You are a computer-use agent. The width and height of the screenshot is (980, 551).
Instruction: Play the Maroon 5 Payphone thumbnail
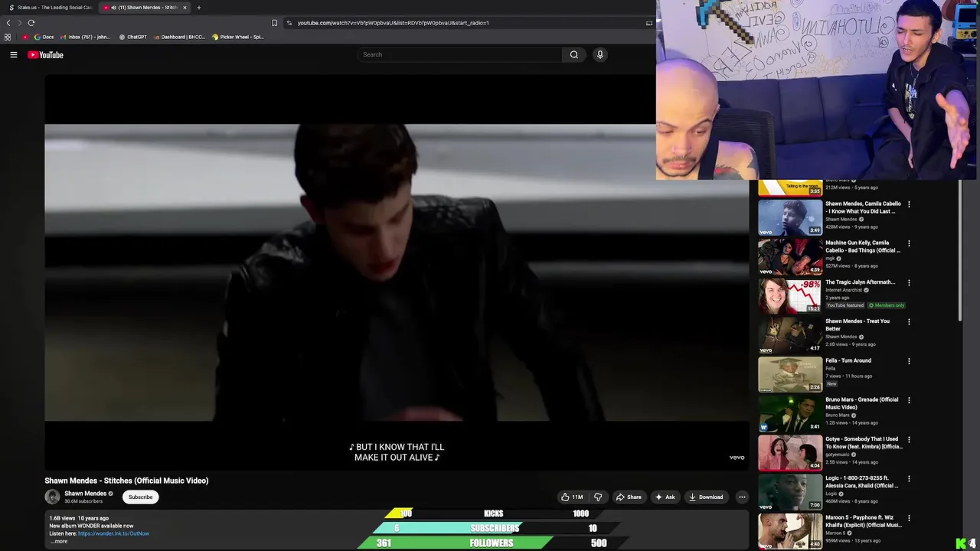point(790,531)
